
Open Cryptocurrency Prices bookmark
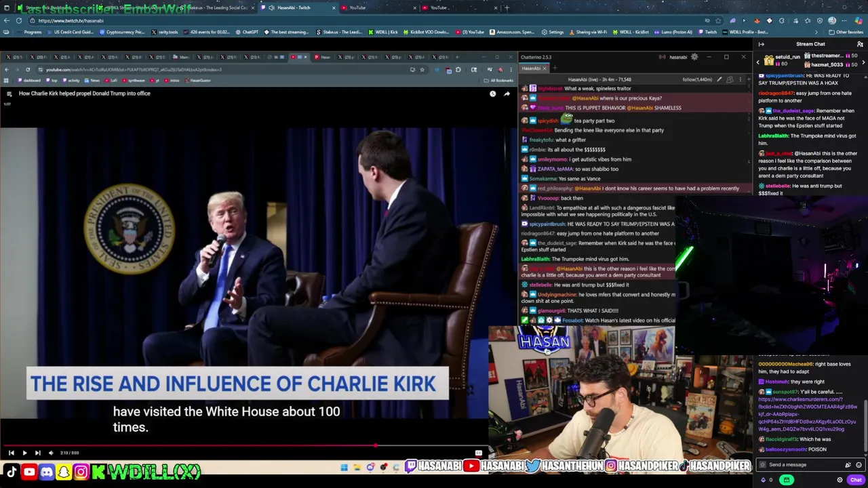(122, 32)
